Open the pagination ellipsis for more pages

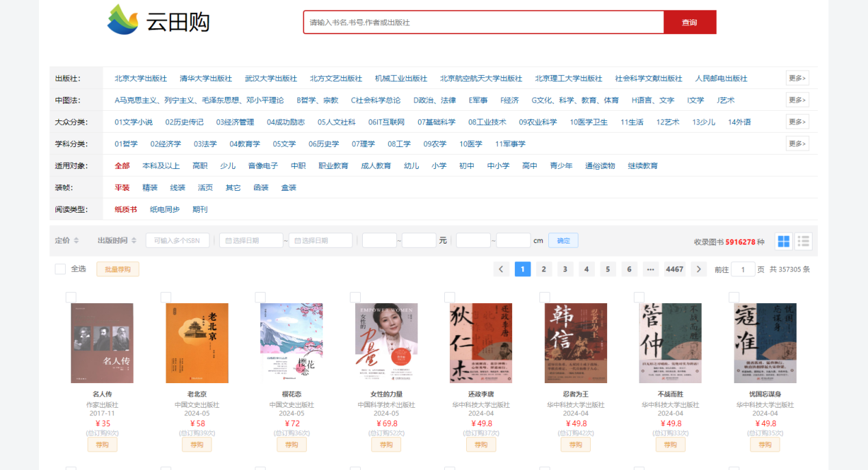coord(650,270)
